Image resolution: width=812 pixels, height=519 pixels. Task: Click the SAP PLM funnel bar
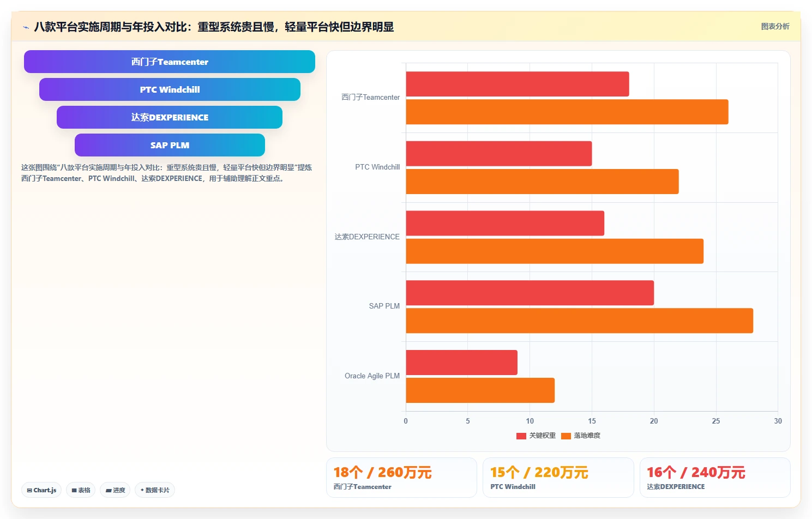tap(170, 145)
